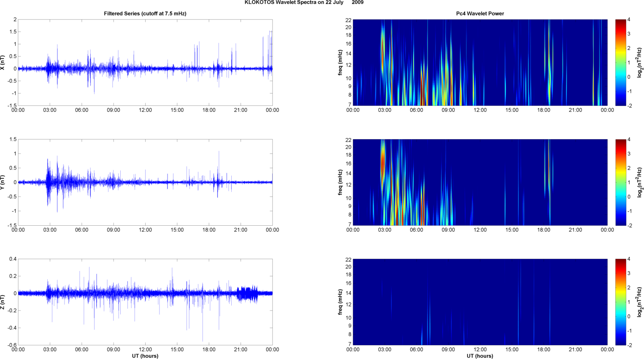Click the "12:00" tick under the X (nT) time series
The width and height of the screenshot is (644, 359).
(145, 110)
